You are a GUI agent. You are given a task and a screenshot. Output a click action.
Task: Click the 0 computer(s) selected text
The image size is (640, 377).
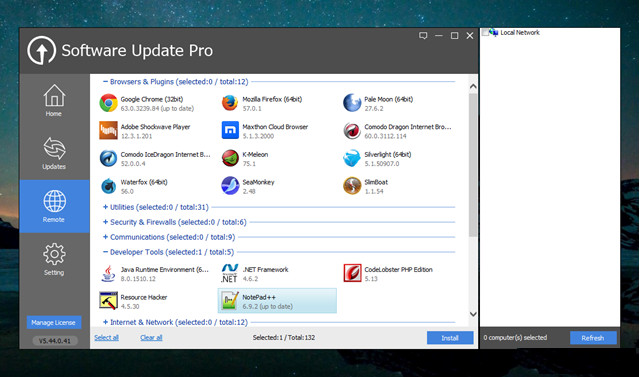tap(515, 337)
